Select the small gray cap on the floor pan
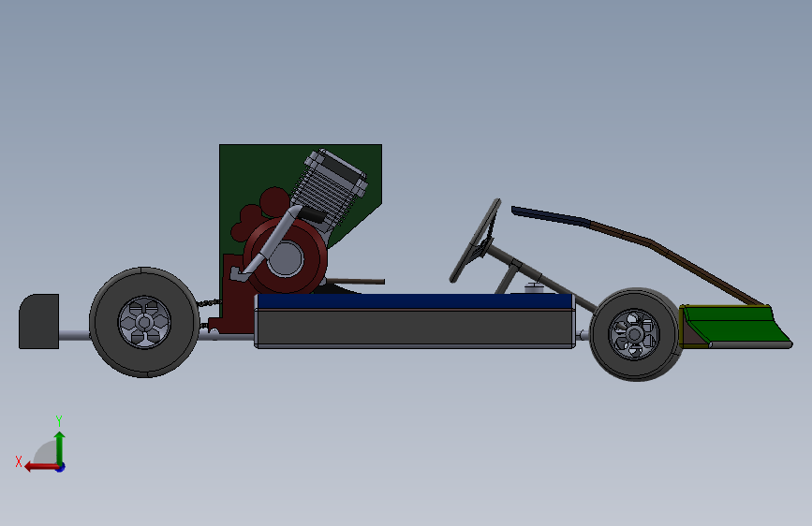This screenshot has width=812, height=526. pyautogui.click(x=535, y=287)
